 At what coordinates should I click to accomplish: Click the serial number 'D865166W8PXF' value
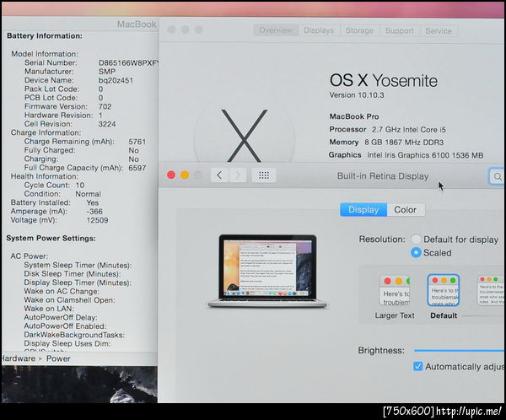click(128, 63)
